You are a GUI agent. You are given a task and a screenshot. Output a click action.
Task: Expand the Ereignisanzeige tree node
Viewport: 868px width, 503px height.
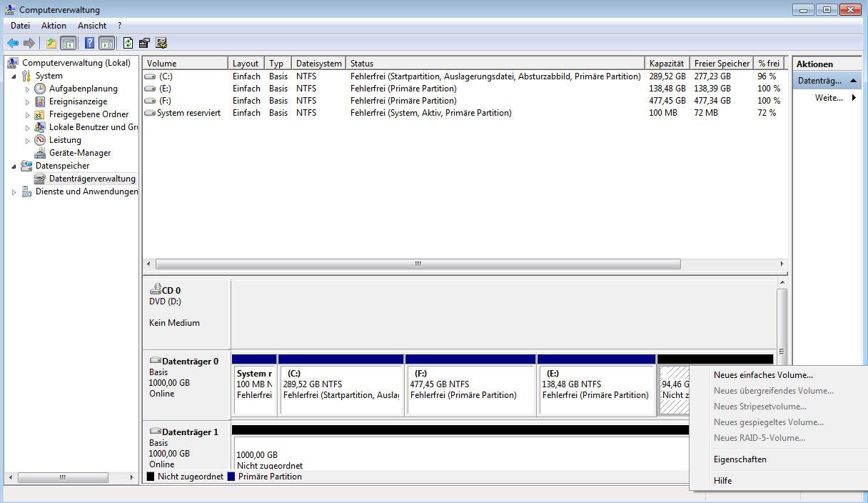(27, 102)
